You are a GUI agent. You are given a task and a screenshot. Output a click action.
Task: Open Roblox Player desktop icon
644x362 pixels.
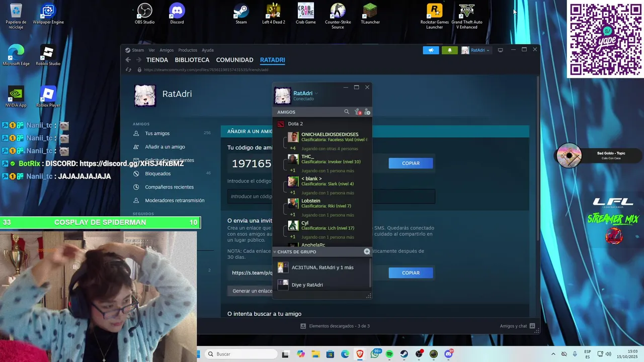click(48, 97)
